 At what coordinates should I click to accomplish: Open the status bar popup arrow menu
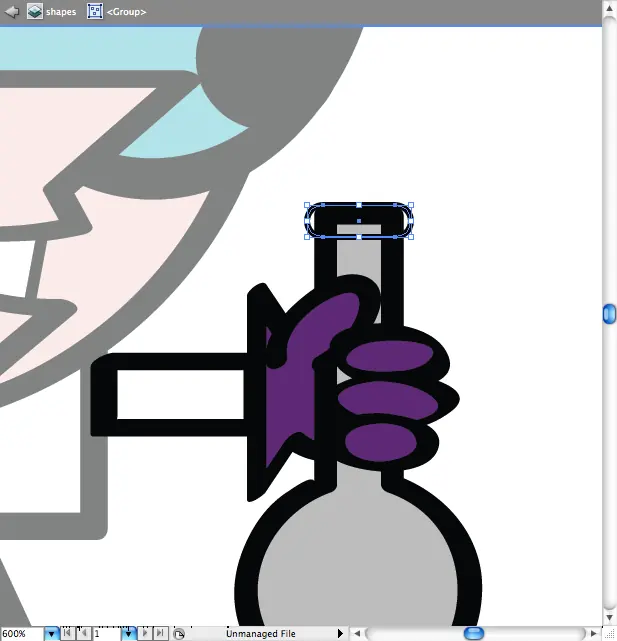(340, 634)
